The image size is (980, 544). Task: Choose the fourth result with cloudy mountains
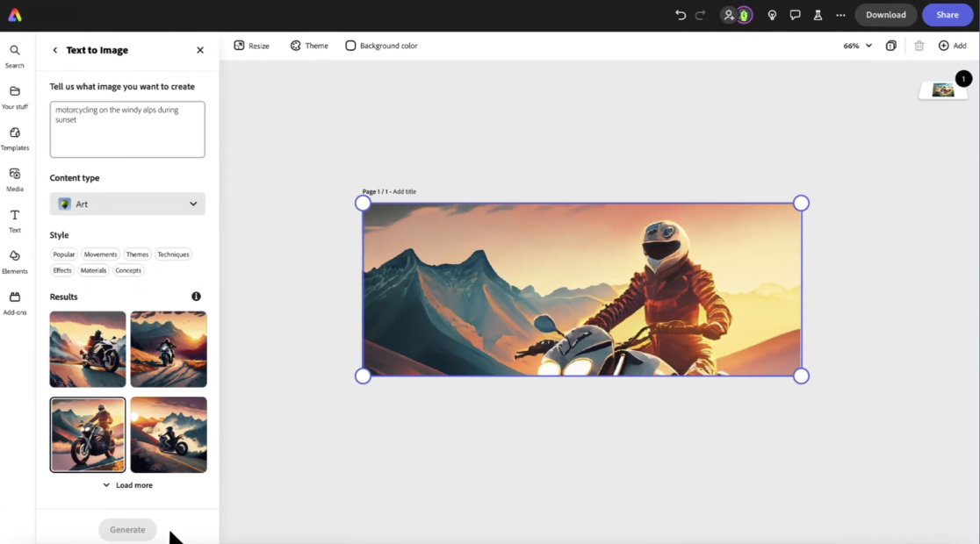point(169,434)
